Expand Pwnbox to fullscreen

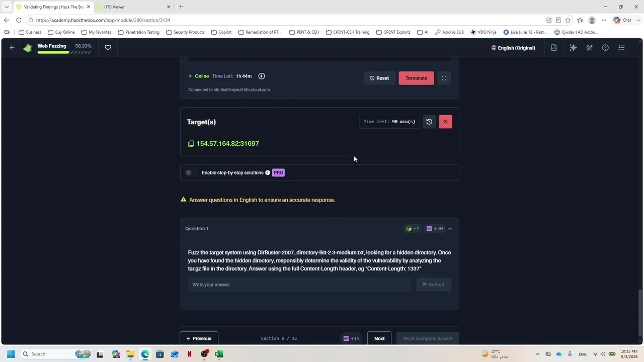pos(444,78)
